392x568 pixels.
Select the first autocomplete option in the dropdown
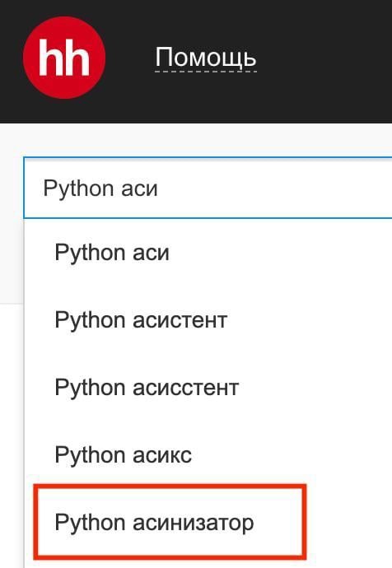[208, 253]
